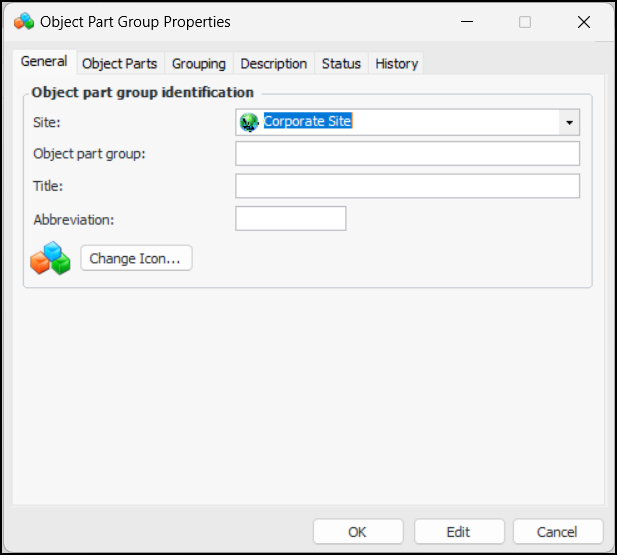Click the highlighted Corporate Site text
Screen dimensions: 617x555
click(x=308, y=121)
